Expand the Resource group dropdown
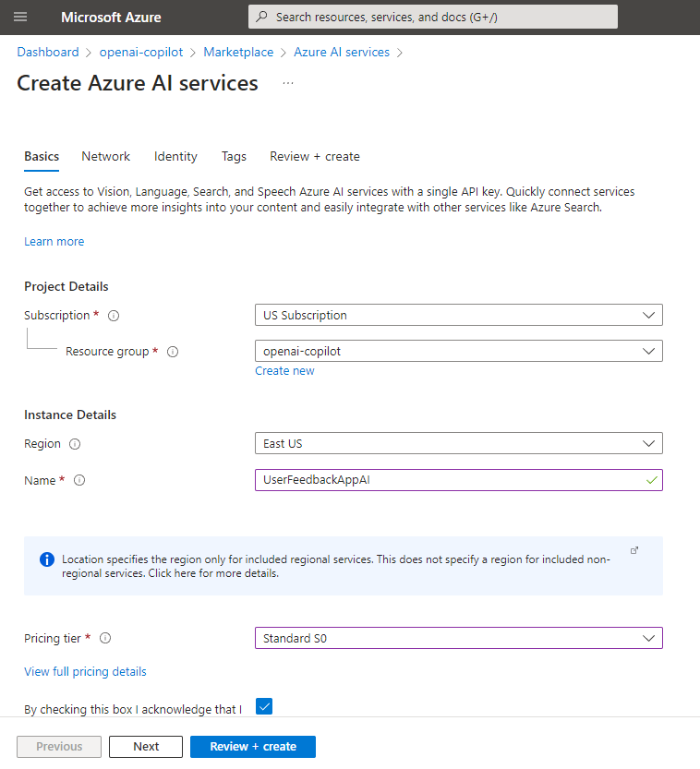Viewport: 700px width, 769px height. 459,351
